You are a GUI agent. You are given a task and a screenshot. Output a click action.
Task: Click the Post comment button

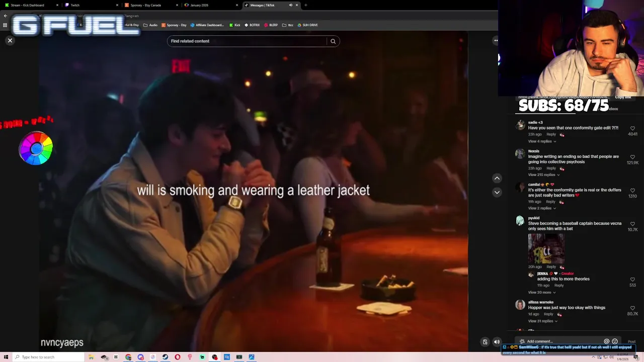631,342
